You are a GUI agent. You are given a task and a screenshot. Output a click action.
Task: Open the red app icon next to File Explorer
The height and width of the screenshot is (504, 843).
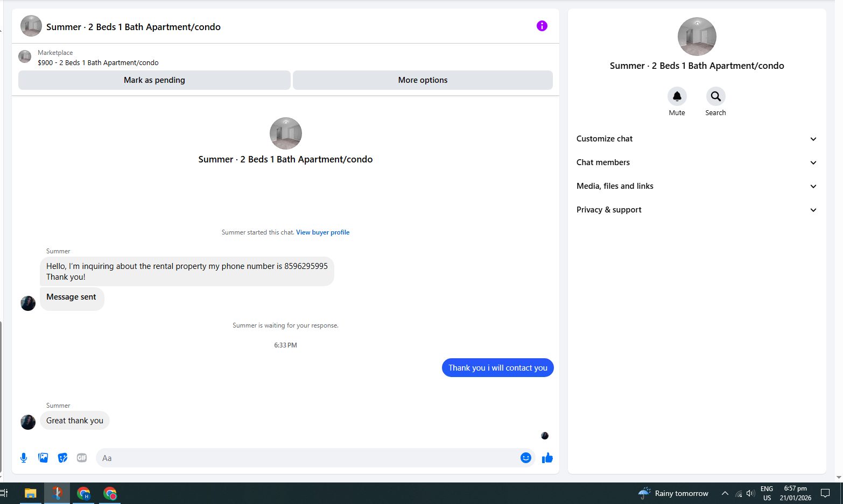(57, 493)
